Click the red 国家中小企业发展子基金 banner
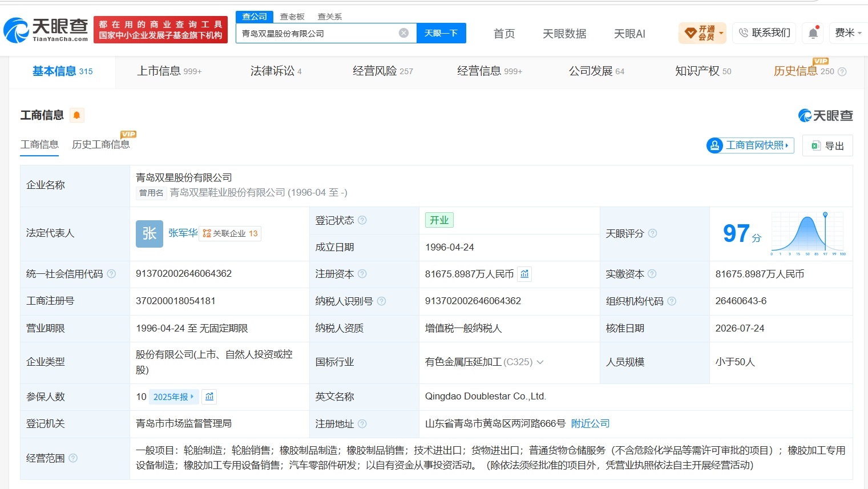The image size is (868, 489). click(x=160, y=30)
